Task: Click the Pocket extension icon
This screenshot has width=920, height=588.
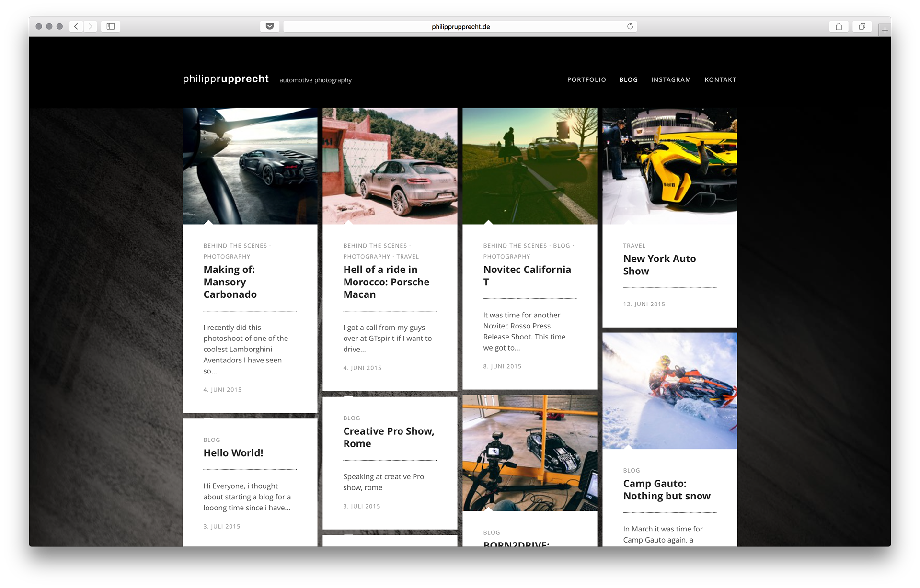Action: (270, 26)
